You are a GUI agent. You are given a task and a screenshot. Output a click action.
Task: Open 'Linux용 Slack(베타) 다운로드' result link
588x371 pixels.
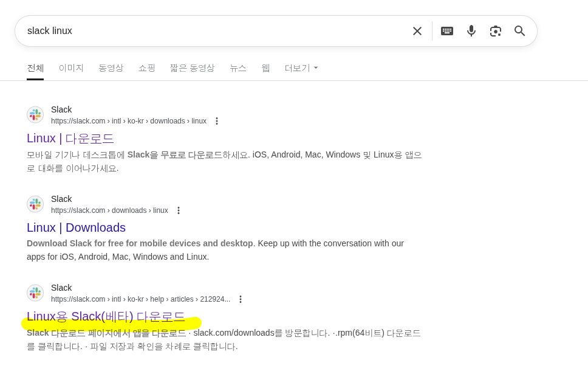(x=106, y=316)
